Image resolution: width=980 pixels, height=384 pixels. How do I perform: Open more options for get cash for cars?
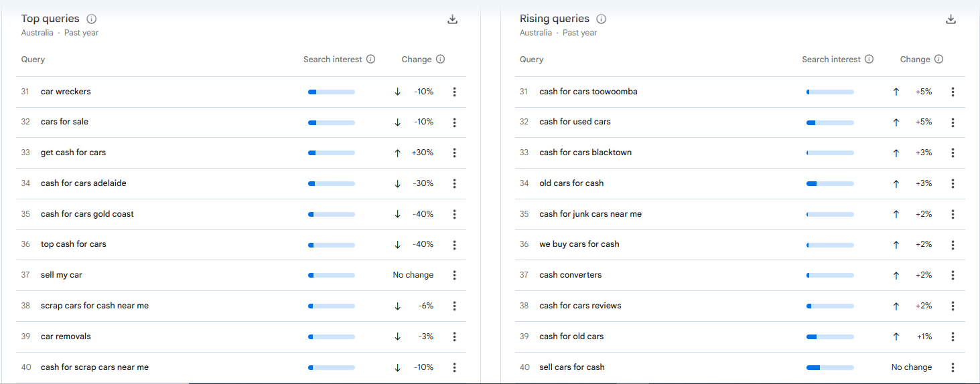[454, 153]
